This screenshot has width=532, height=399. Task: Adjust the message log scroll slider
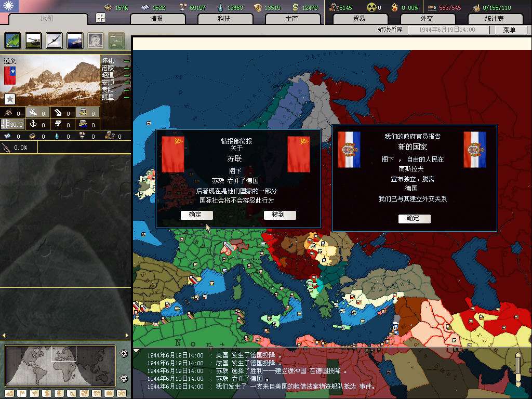click(518, 369)
